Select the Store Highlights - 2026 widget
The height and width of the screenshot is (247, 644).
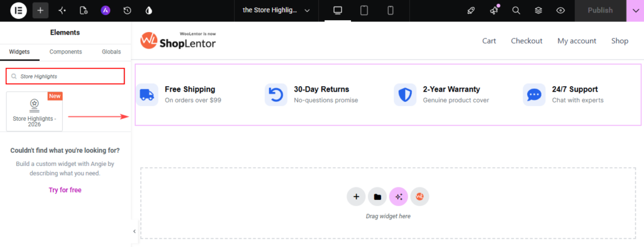tap(35, 112)
